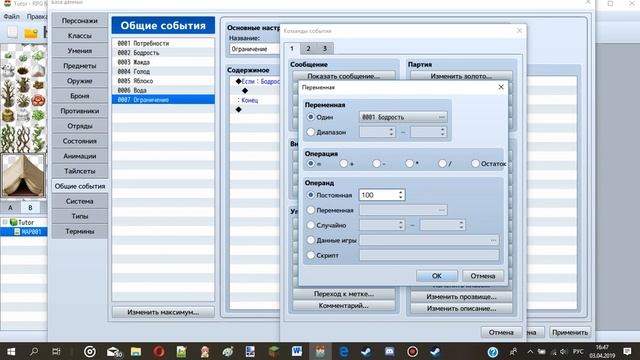Switch to event commands tab 3
The height and width of the screenshot is (360, 640).
pos(325,49)
